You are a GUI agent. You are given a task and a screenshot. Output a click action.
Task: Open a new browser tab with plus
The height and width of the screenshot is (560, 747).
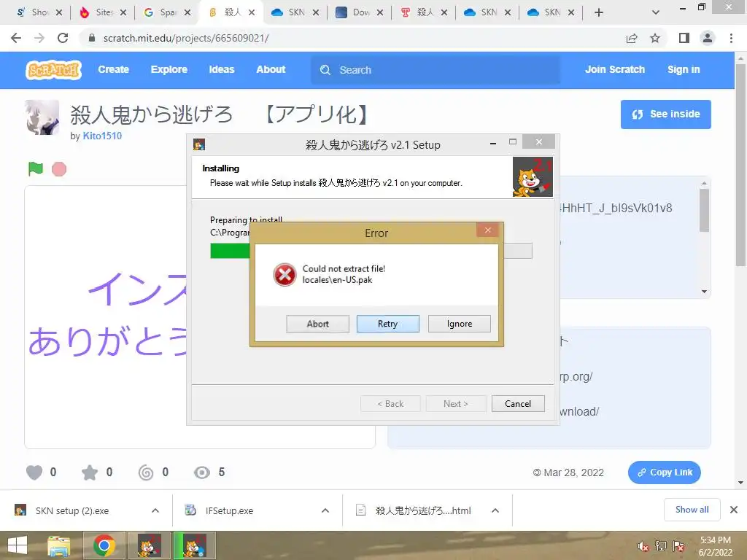599,12
